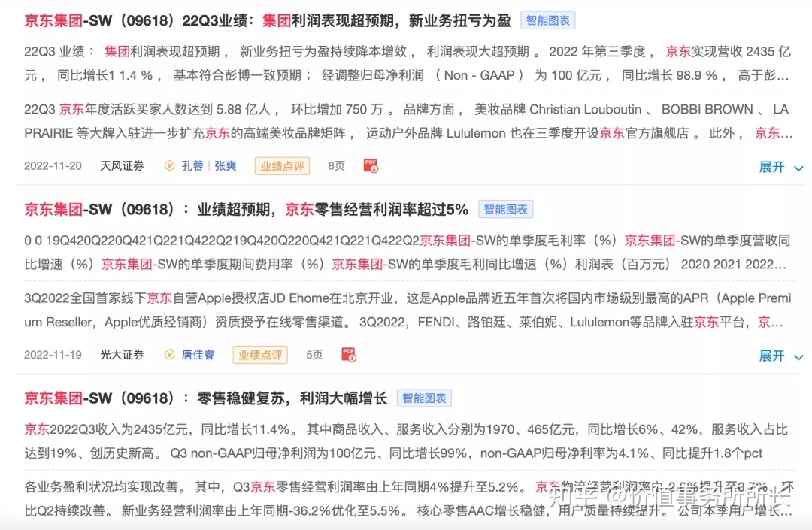Filter by 业绩点评 tag on second report
The width and height of the screenshot is (812, 530).
260,355
